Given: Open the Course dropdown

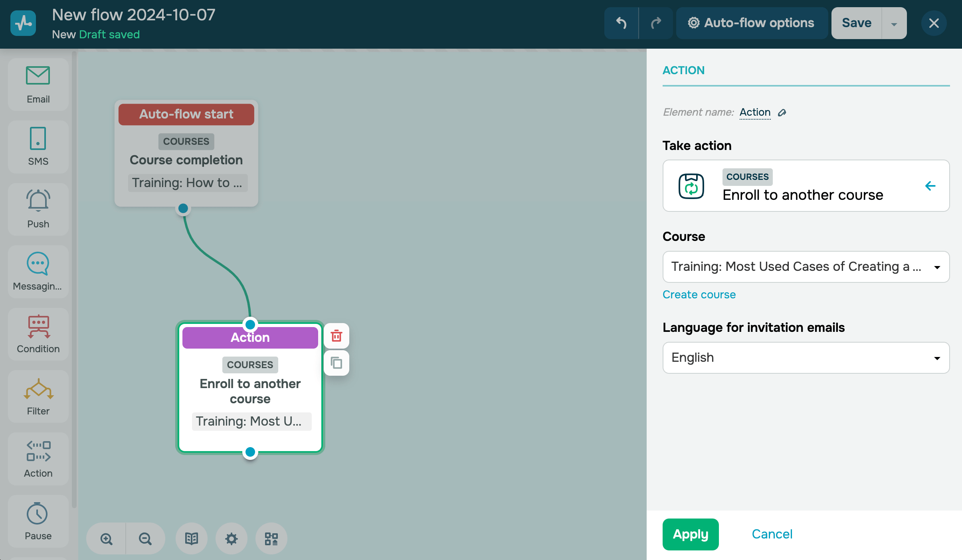Looking at the screenshot, I should pyautogui.click(x=806, y=267).
